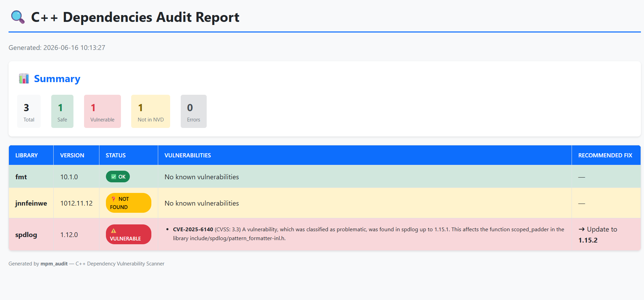Select the Vulnerable summary card
Screen dimensions: 644x300
[x=102, y=111]
